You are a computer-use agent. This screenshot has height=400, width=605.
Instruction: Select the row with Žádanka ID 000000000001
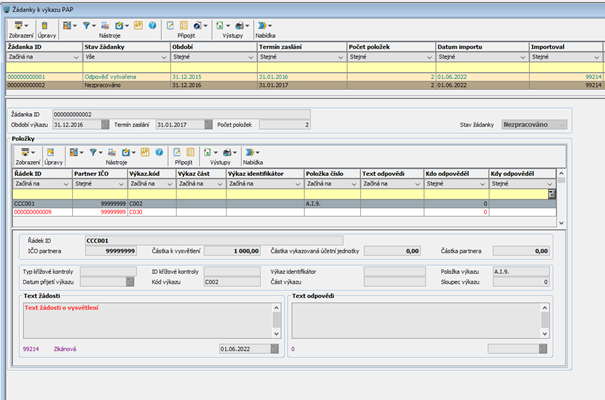click(40, 76)
